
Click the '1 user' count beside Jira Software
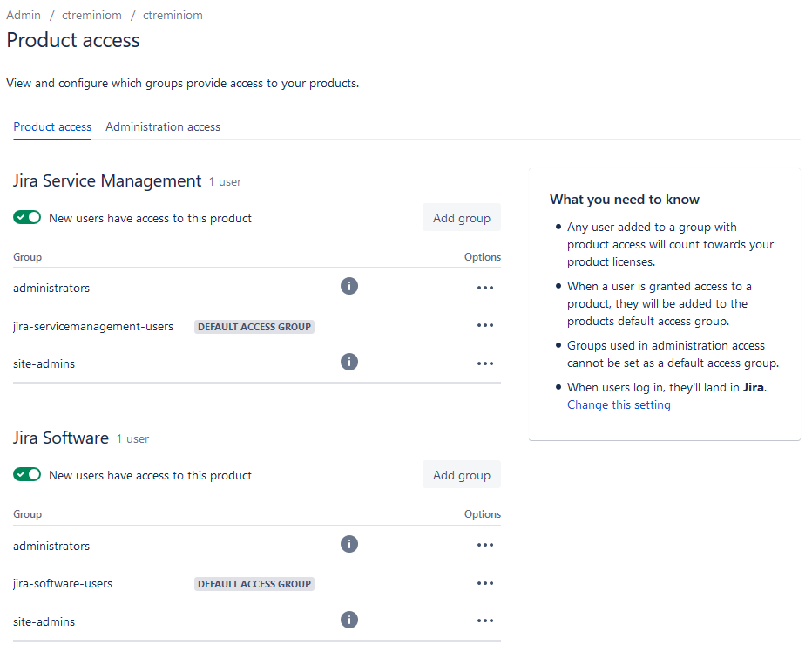[132, 439]
